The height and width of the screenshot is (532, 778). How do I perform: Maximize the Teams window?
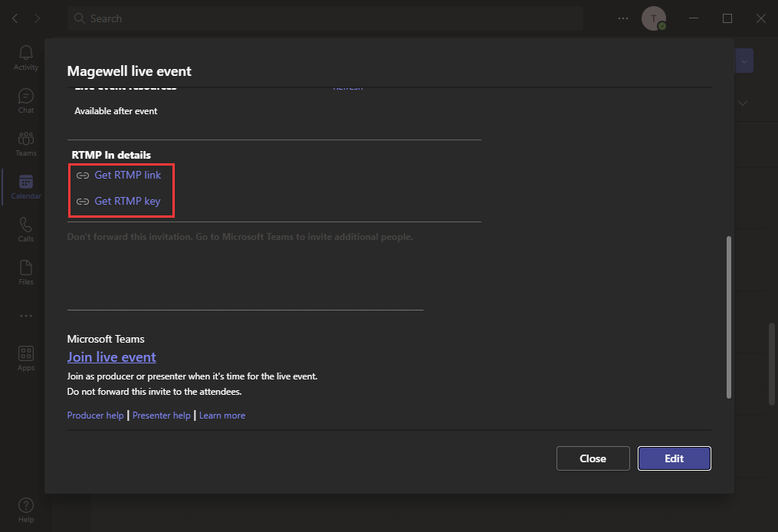(727, 18)
